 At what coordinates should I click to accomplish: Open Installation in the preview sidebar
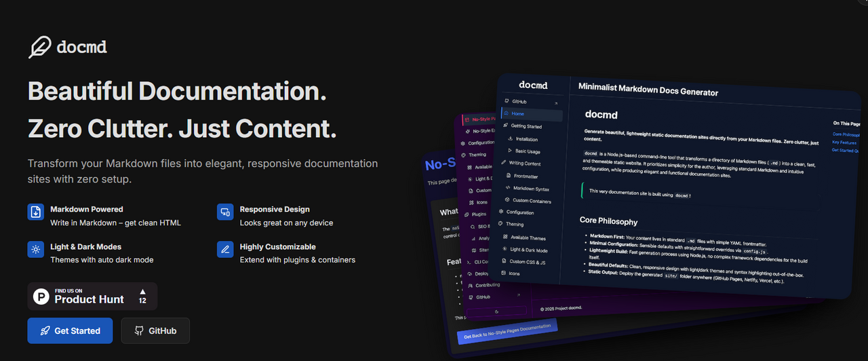[527, 139]
